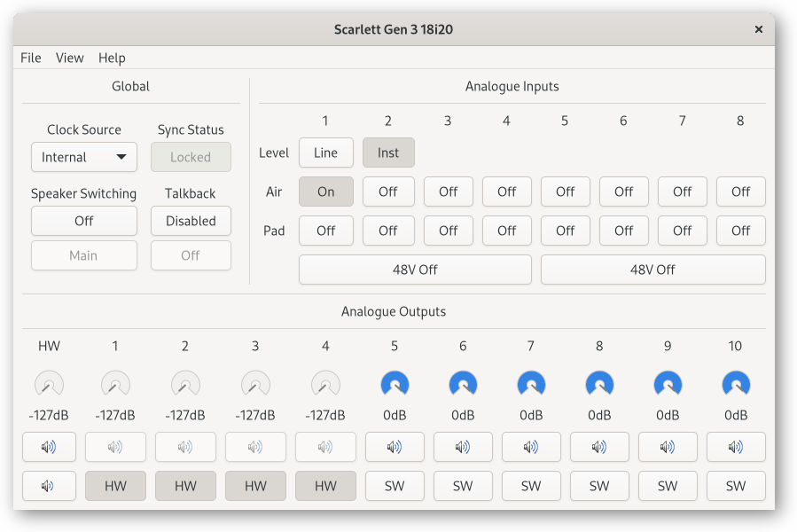Mute analogue output 10 speaker icon
Screen dimensions: 797x532
736,448
